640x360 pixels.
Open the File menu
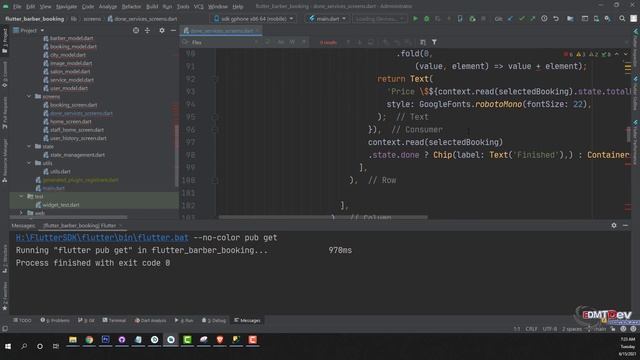(17, 7)
